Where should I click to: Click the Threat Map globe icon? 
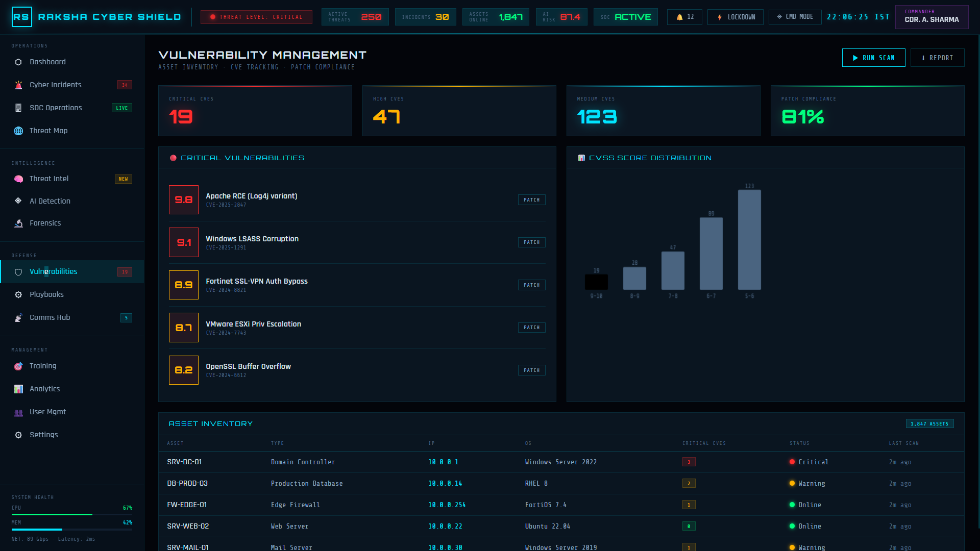[18, 131]
